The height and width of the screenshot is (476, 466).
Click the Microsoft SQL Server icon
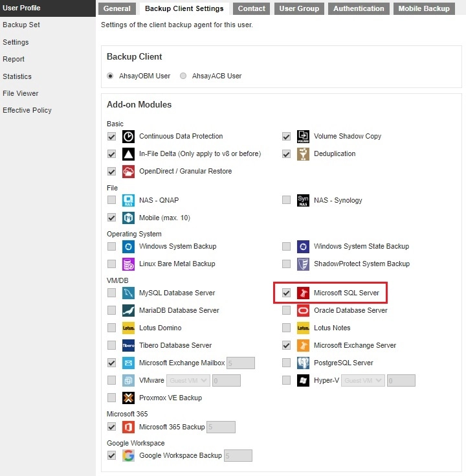tap(303, 293)
